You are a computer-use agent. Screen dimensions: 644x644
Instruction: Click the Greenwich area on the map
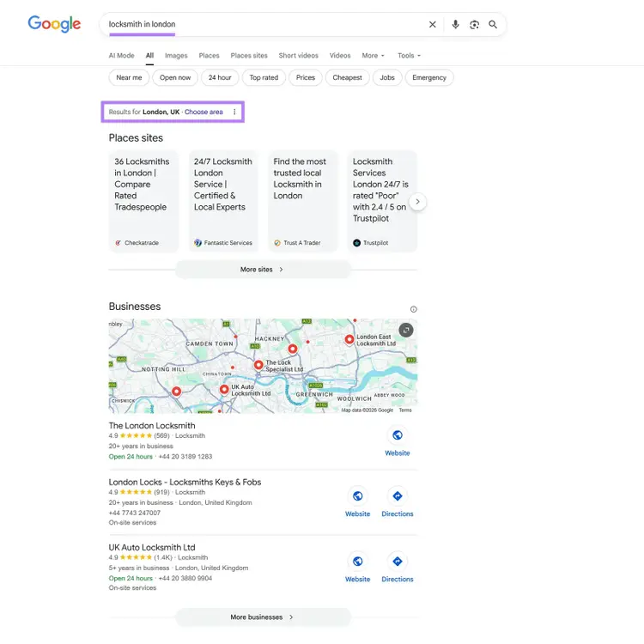point(314,394)
